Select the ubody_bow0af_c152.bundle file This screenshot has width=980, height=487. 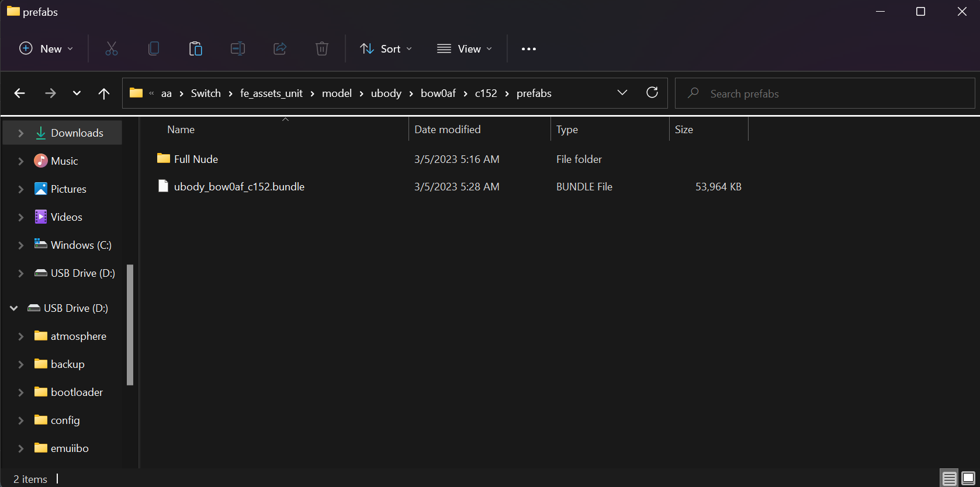(239, 187)
